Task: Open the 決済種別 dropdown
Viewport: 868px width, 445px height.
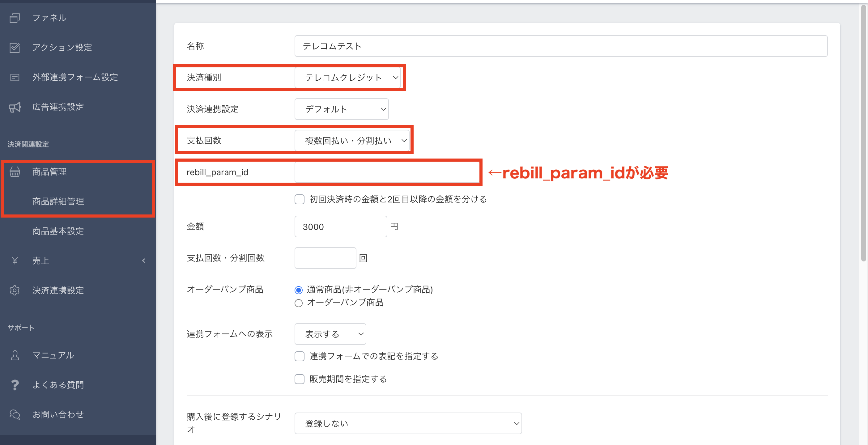Action: [348, 78]
